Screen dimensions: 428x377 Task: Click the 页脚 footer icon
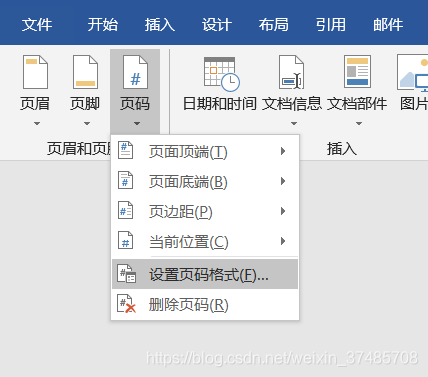click(85, 72)
